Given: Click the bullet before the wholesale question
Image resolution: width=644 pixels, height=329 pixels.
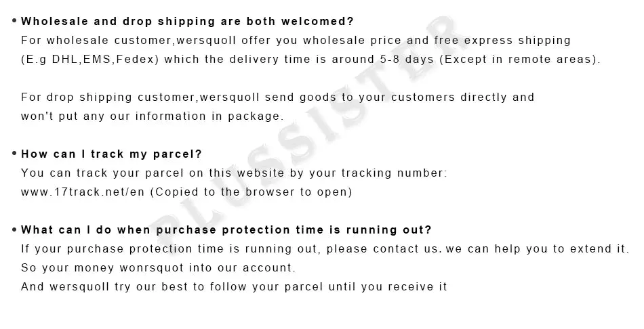Looking at the screenshot, I should pyautogui.click(x=14, y=21).
